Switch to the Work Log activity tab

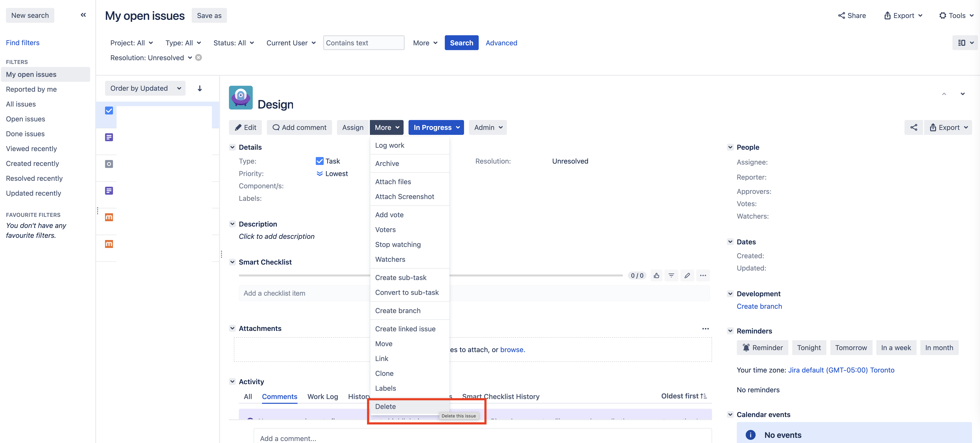323,397
